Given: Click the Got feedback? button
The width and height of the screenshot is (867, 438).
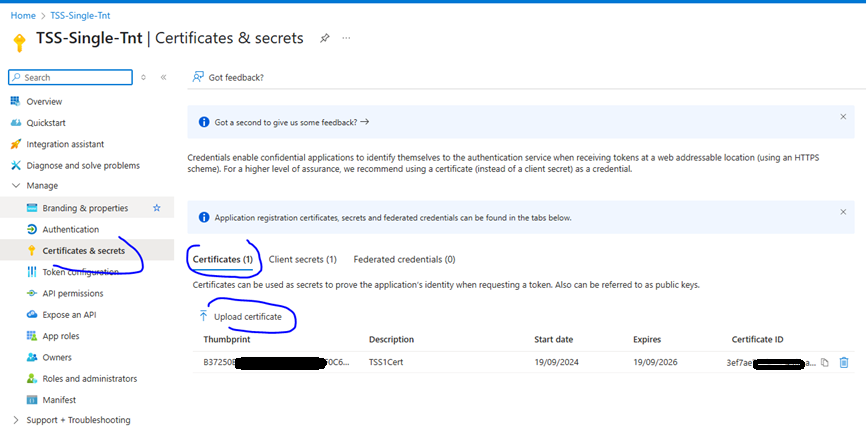Looking at the screenshot, I should click(228, 77).
